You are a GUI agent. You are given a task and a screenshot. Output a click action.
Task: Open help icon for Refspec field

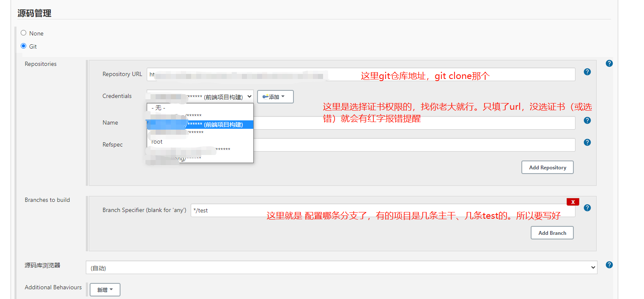[x=587, y=142]
